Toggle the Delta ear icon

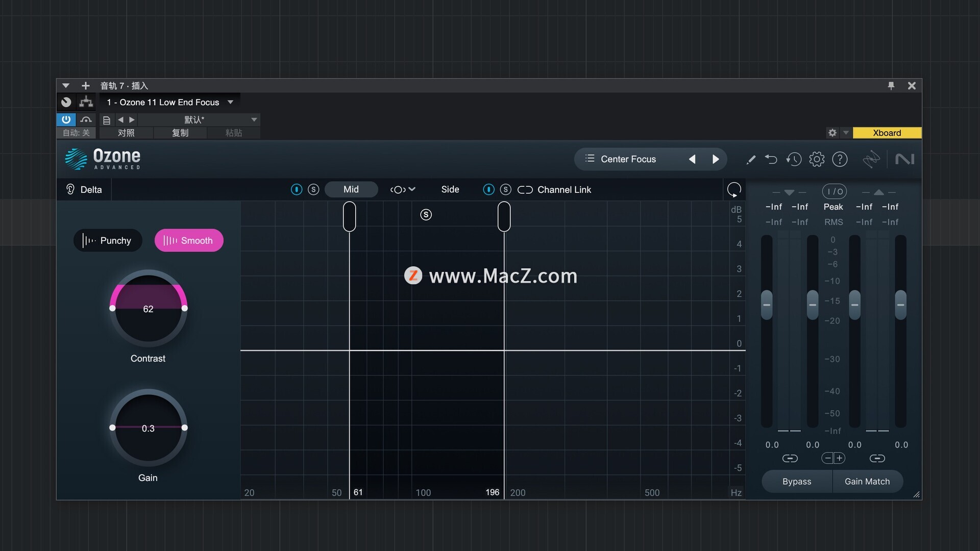tap(70, 189)
